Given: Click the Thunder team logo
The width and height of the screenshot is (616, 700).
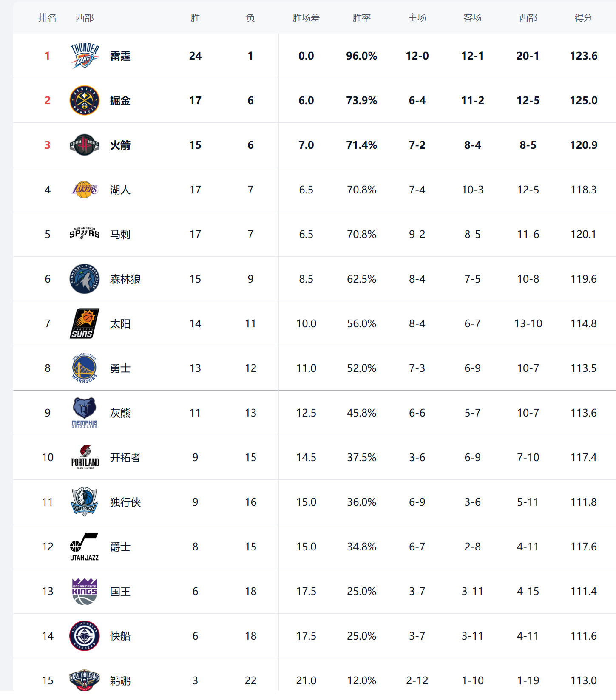Looking at the screenshot, I should (x=84, y=56).
